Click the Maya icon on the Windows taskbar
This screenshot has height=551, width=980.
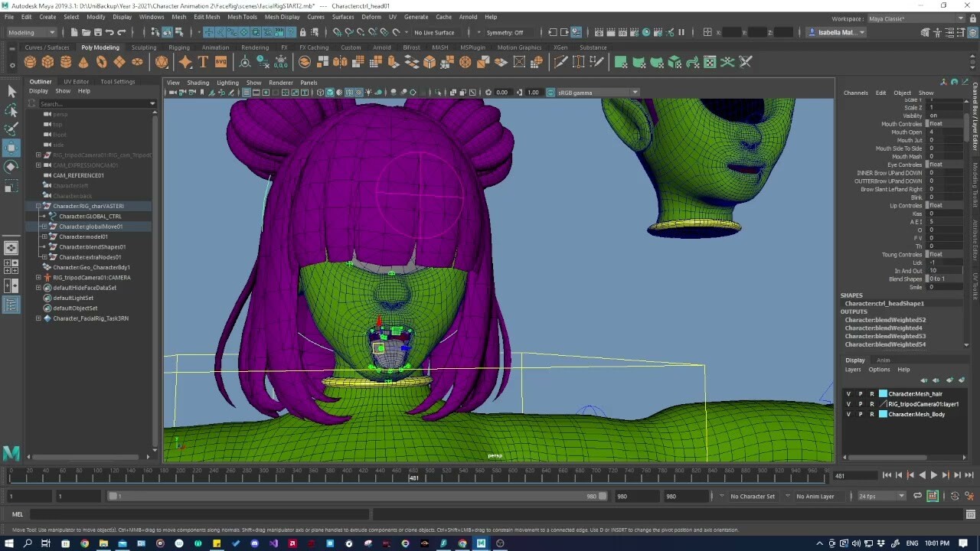pyautogui.click(x=481, y=544)
